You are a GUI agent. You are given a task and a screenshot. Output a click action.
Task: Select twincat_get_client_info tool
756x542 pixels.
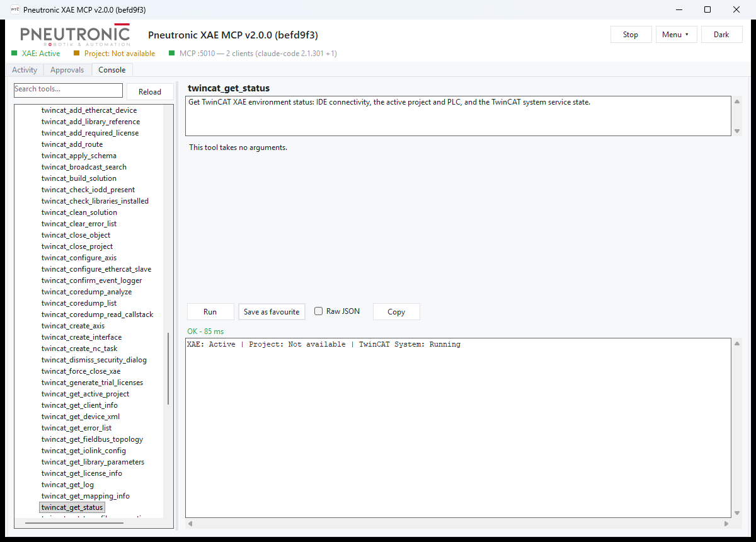pyautogui.click(x=79, y=405)
